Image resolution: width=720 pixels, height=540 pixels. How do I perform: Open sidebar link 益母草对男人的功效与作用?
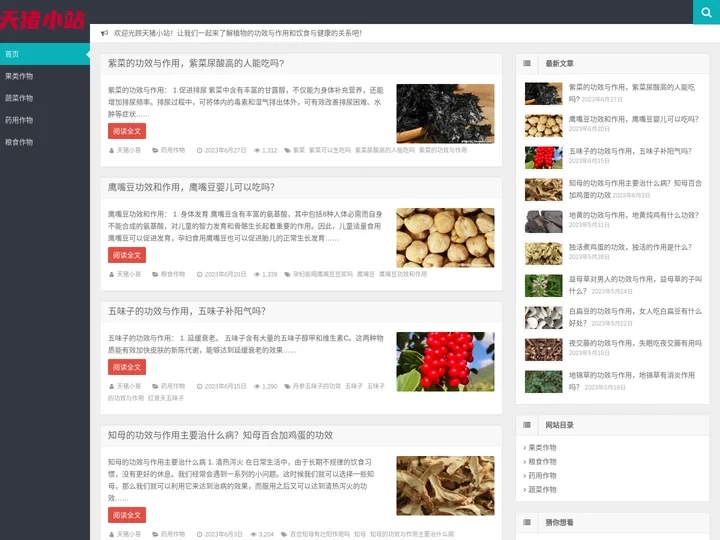click(636, 285)
